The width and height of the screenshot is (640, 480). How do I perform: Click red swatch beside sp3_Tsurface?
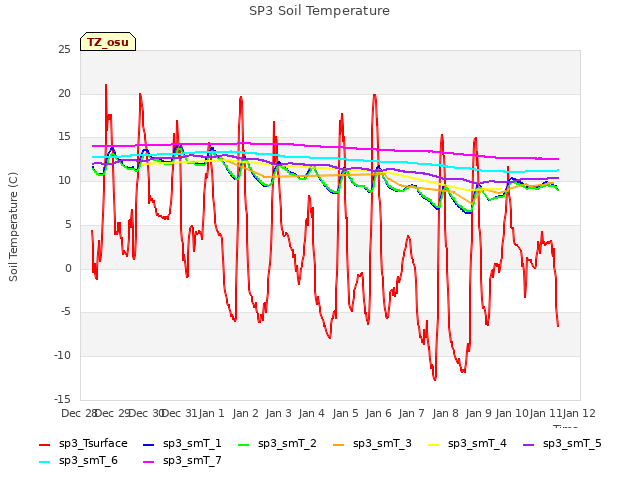point(44,444)
